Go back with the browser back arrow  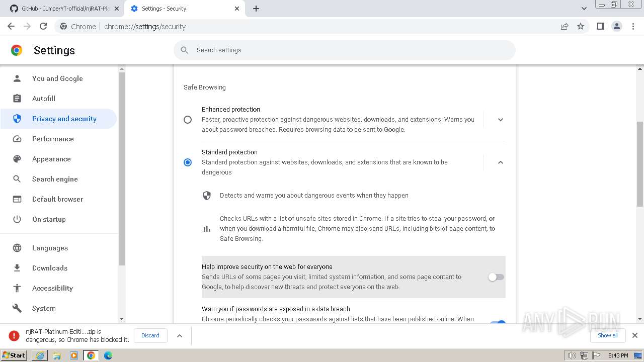[x=11, y=26]
